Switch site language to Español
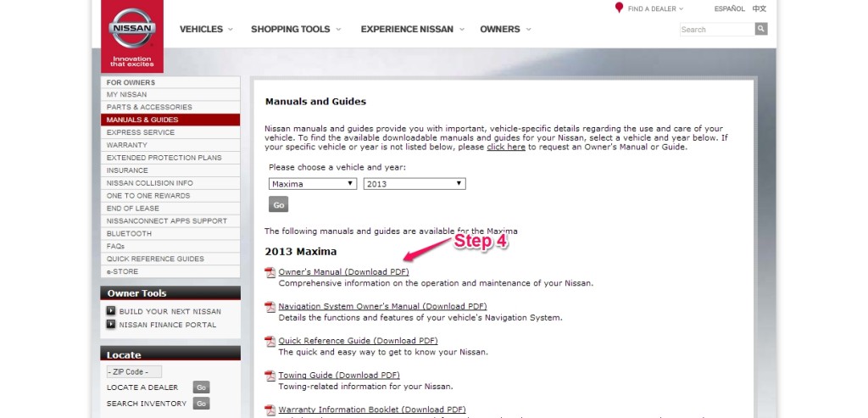Image resolution: width=868 pixels, height=418 pixels. [x=730, y=8]
